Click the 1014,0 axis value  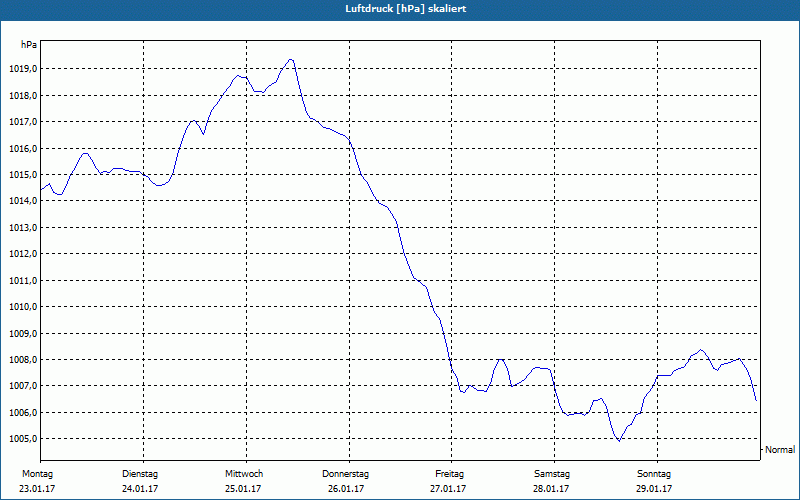click(x=22, y=201)
